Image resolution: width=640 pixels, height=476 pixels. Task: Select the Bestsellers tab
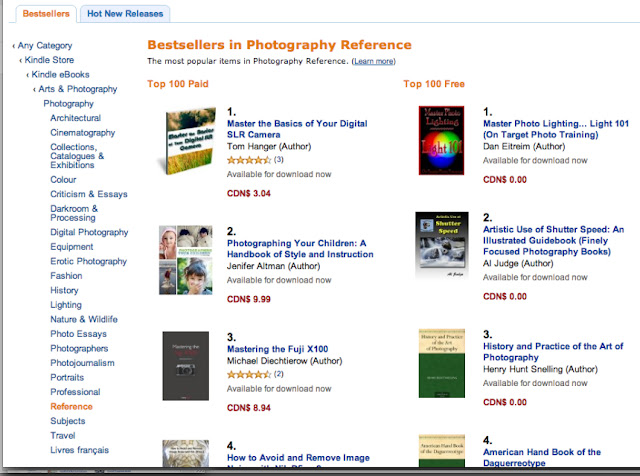click(46, 13)
